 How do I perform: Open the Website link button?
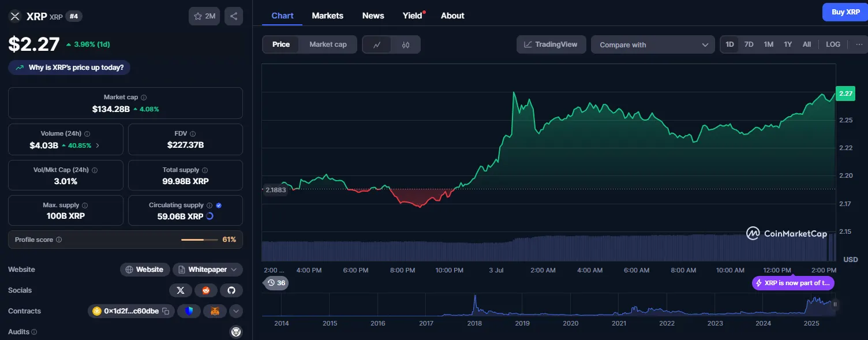[x=145, y=270]
